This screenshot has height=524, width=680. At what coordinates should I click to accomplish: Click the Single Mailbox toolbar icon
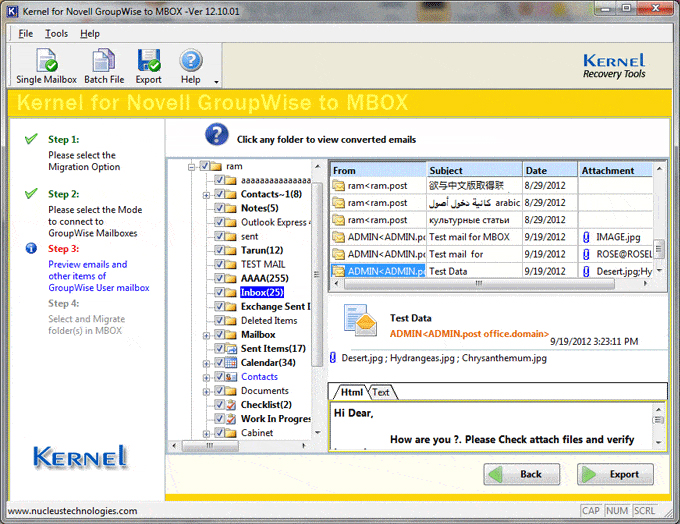pos(46,60)
